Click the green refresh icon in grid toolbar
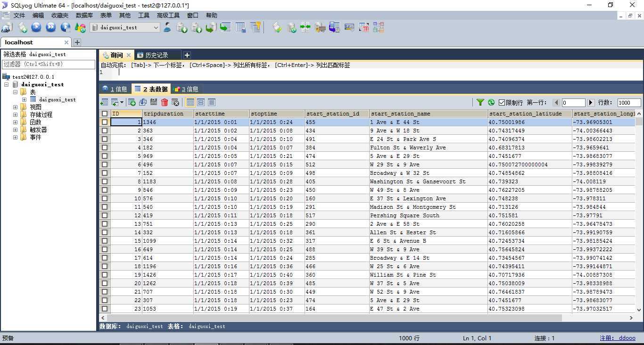Screen dimensions: 644x345 pos(491,102)
